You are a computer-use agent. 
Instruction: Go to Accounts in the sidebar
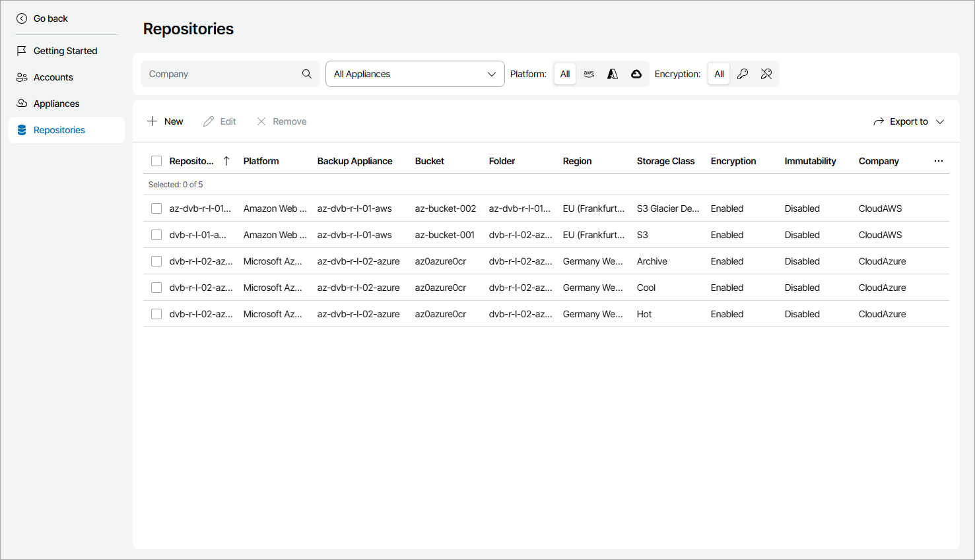53,77
